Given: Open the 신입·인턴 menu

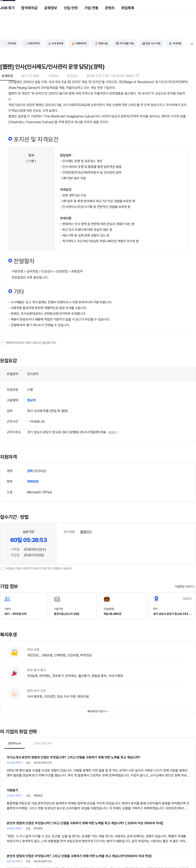Looking at the screenshot, I should tap(71, 8).
